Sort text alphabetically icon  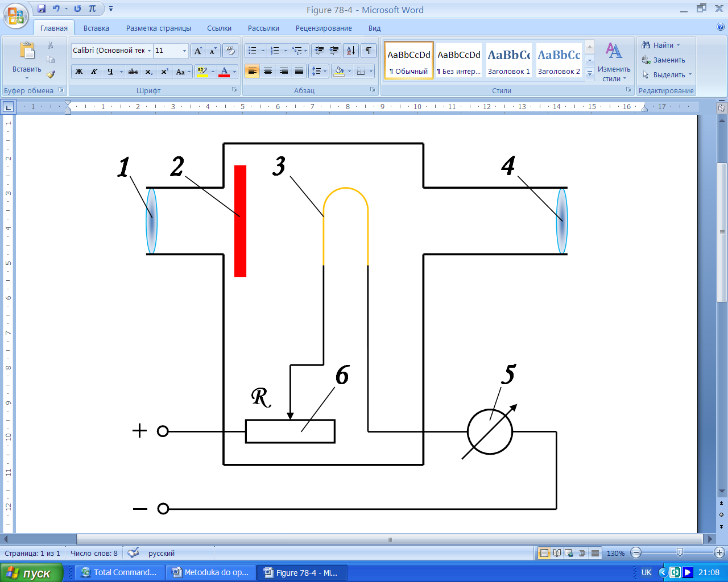(351, 51)
